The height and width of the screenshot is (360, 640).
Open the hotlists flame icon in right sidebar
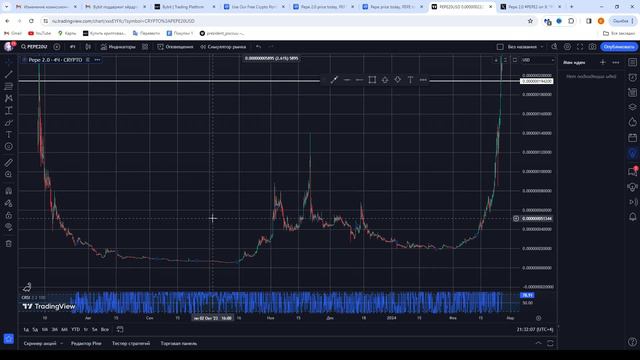[x=632, y=122]
